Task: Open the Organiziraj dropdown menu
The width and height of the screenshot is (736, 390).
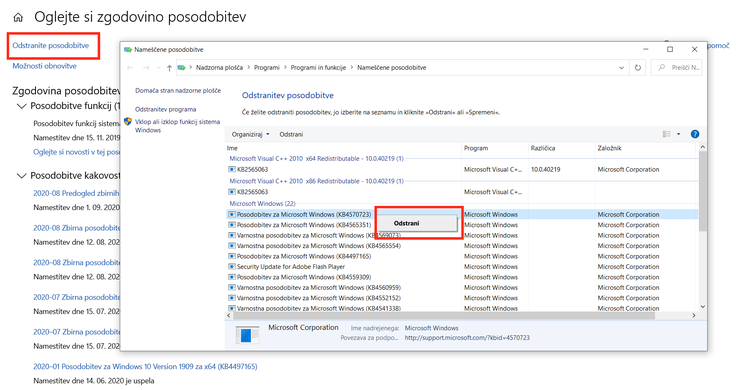Action: pos(251,134)
